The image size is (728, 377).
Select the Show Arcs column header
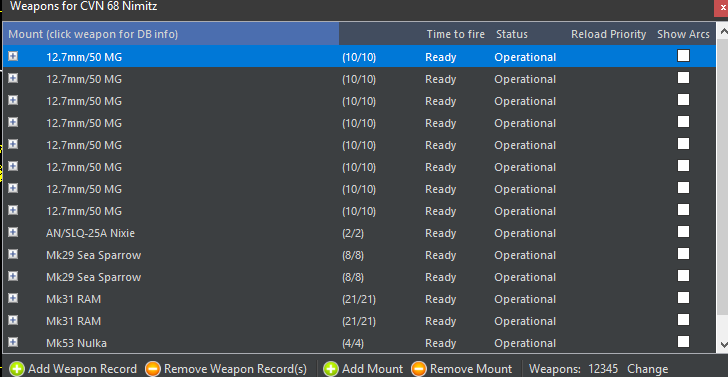point(683,34)
